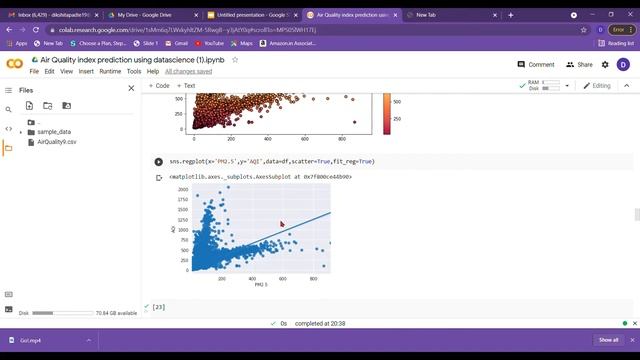Switch to the New Tab tab
This screenshot has height=360, width=640.
[451, 15]
